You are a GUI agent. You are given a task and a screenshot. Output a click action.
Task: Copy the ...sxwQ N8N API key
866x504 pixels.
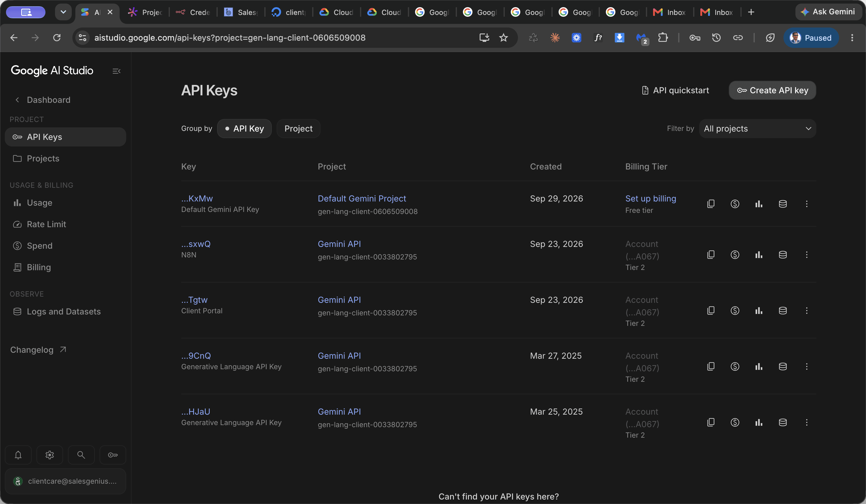tap(711, 255)
